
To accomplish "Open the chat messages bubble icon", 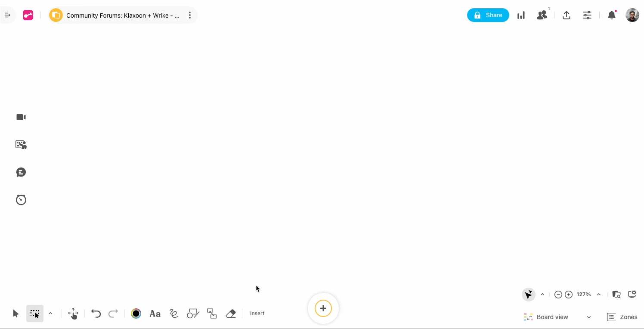I will click(21, 172).
